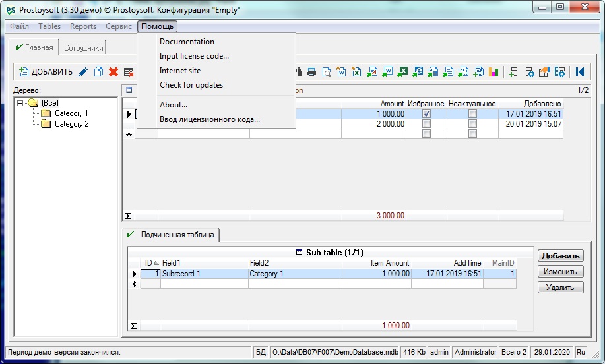The height and width of the screenshot is (364, 605).
Task: Open the colored bar chart icon
Action: (x=494, y=72)
